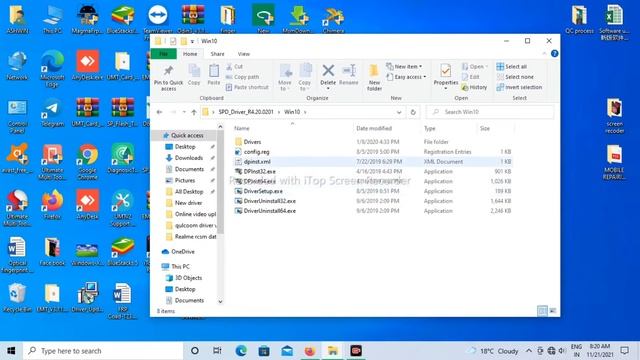Select DriverSetup.exe file
640x360 pixels.
coord(263,191)
